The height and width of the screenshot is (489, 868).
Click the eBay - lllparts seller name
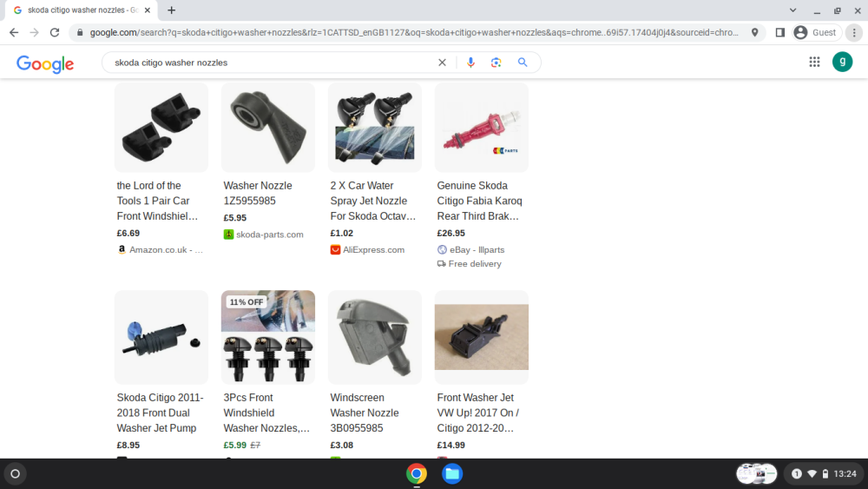point(477,250)
